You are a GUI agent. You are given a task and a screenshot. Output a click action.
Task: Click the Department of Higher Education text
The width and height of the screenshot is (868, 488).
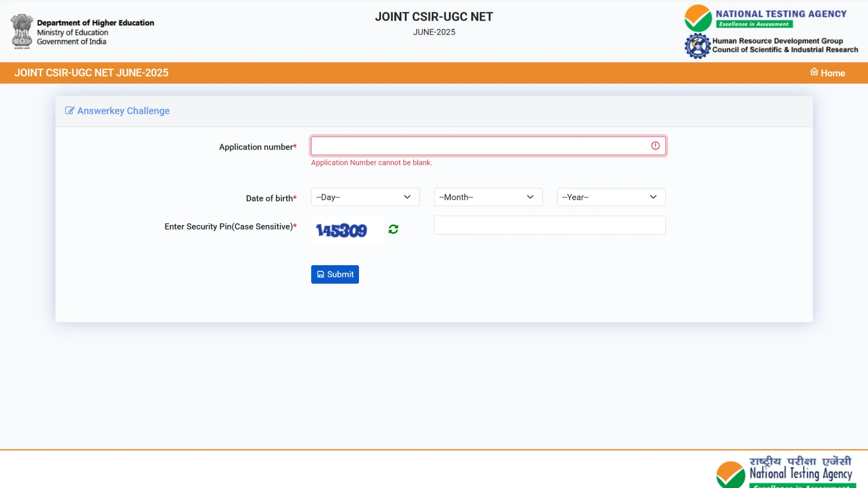[x=95, y=23]
